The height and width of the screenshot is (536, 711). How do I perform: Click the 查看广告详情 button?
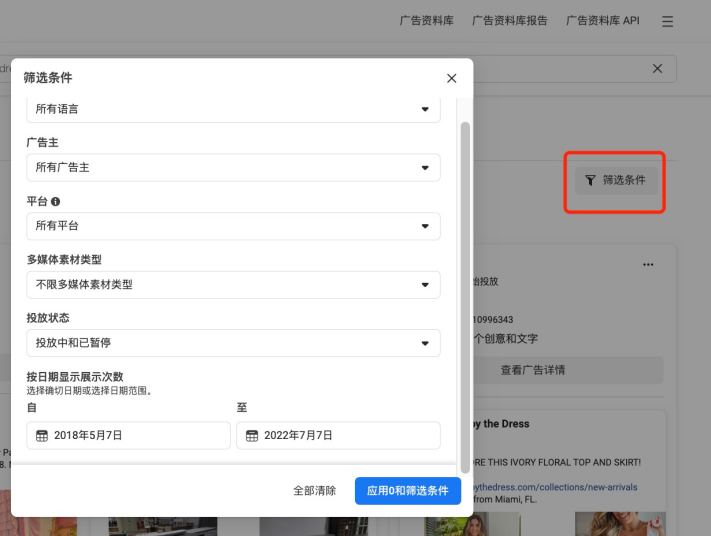pyautogui.click(x=568, y=370)
